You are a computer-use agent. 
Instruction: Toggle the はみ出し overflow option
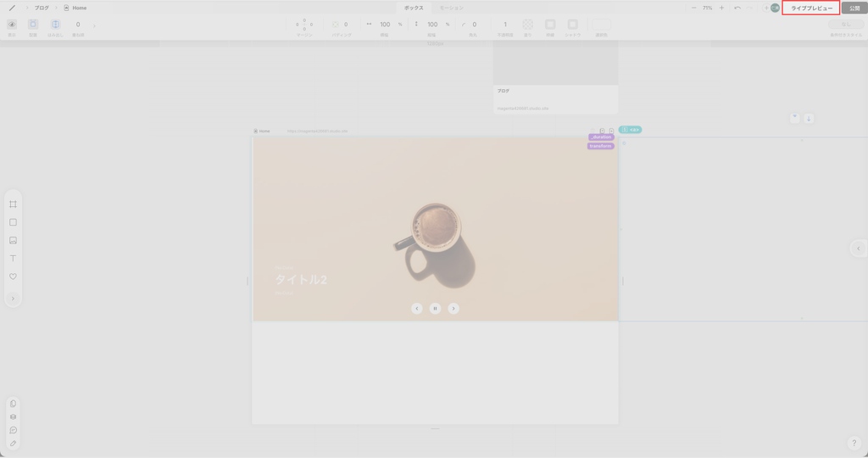point(55,25)
